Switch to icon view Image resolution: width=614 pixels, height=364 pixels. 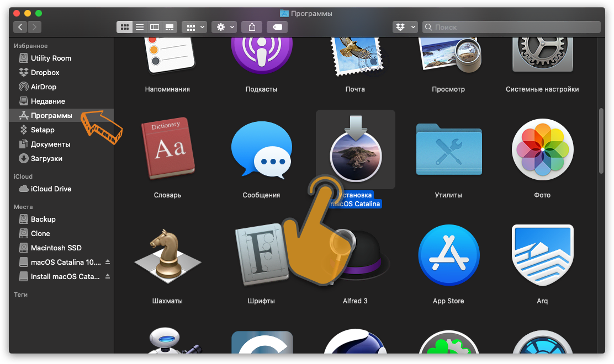pyautogui.click(x=125, y=27)
